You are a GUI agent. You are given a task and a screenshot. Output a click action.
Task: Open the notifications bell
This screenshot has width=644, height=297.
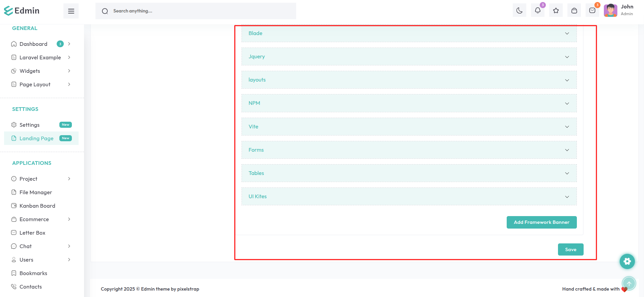tap(537, 11)
